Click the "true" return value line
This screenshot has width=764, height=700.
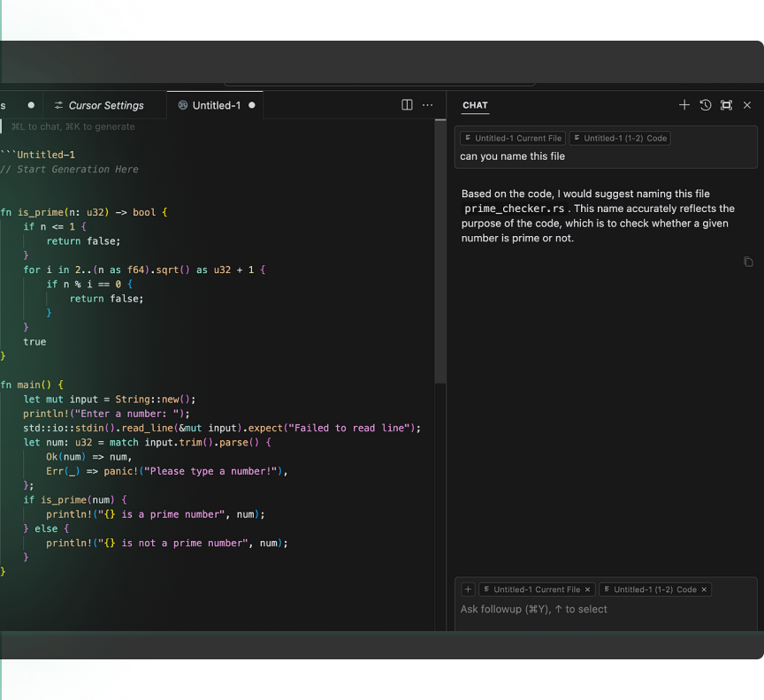point(34,342)
